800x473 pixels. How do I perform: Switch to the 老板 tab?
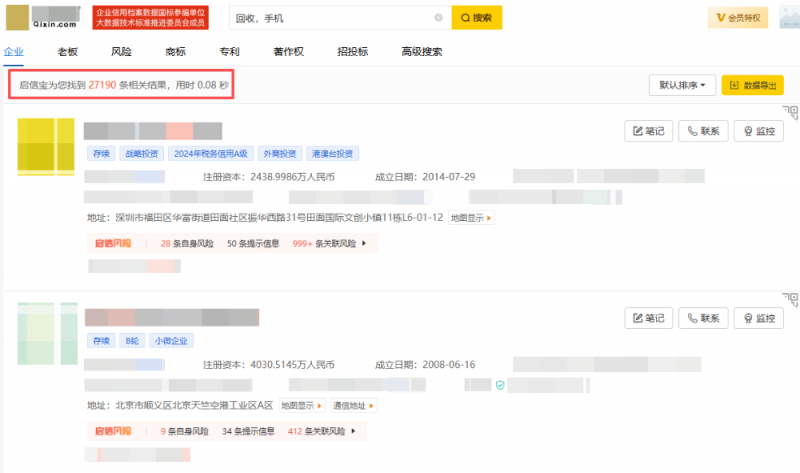[67, 51]
